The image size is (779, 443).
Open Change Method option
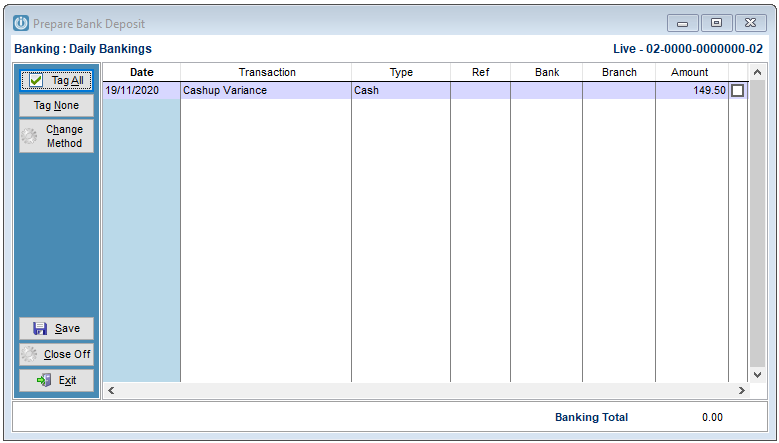(x=56, y=136)
